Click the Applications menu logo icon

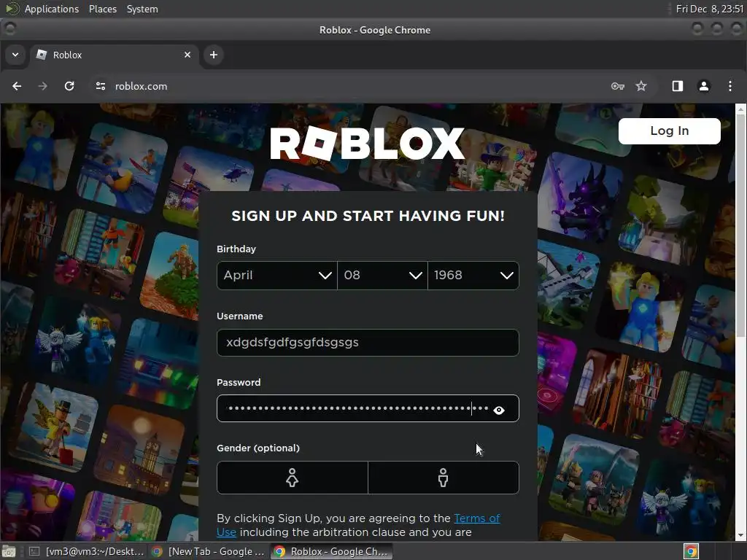coord(12,9)
